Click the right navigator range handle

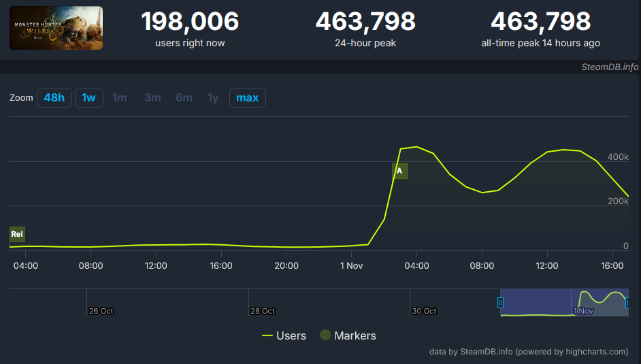tap(627, 303)
